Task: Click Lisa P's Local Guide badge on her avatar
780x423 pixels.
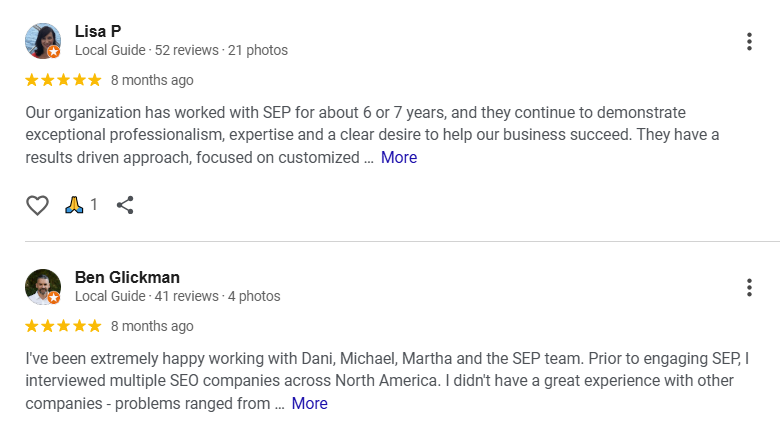Action: (x=54, y=52)
